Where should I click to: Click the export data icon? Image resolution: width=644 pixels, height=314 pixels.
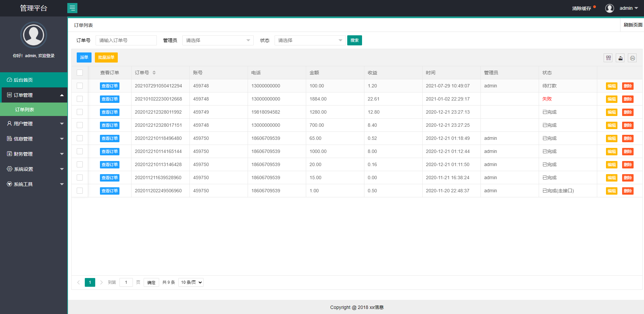(x=620, y=57)
